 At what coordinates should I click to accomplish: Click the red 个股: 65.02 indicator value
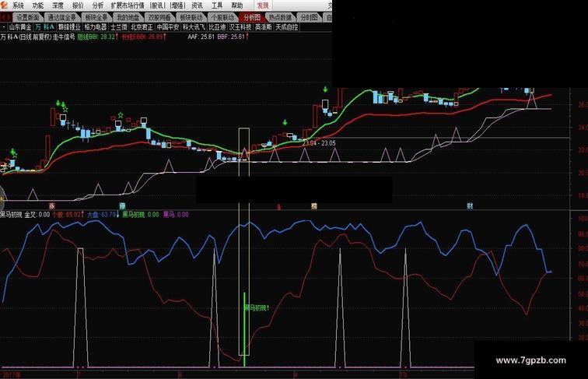(x=68, y=215)
